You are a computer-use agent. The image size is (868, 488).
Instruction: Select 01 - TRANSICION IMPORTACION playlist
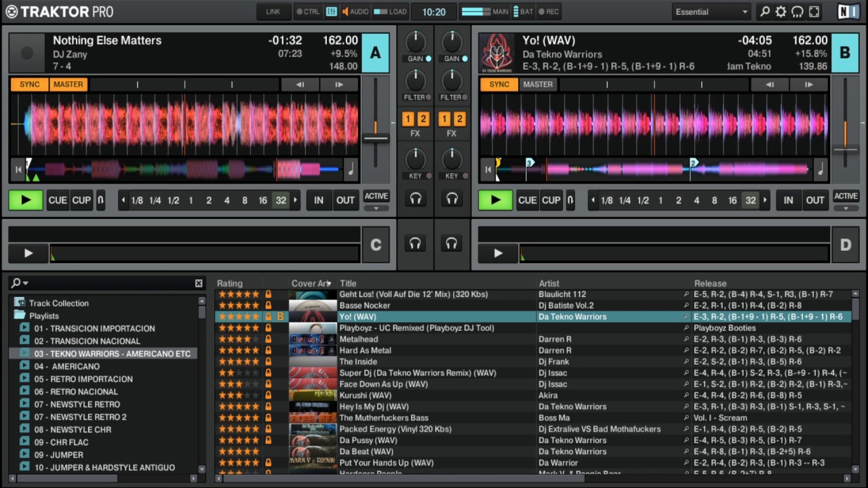pyautogui.click(x=94, y=329)
